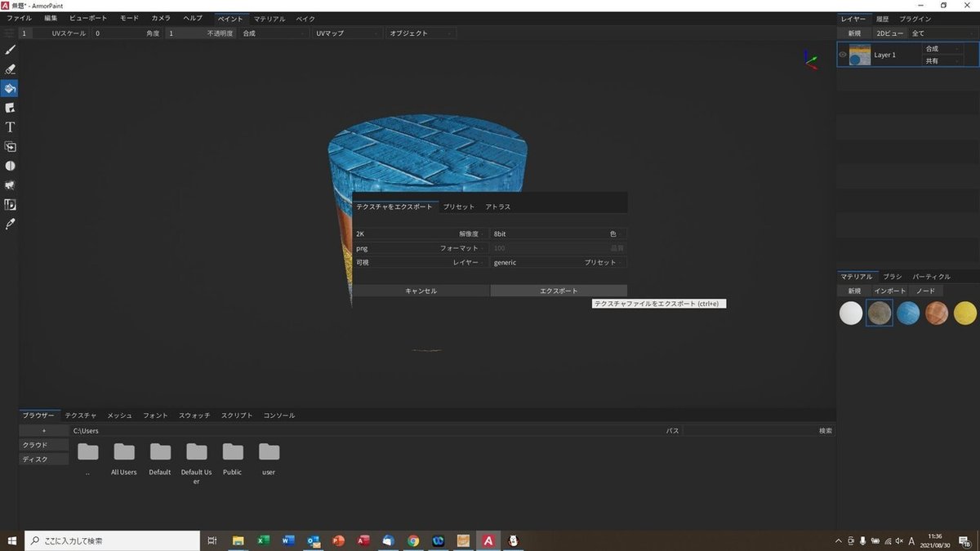Open PowerPoint from the taskbar

pyautogui.click(x=338, y=540)
